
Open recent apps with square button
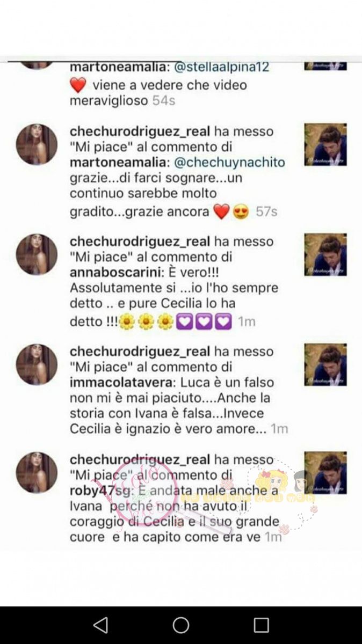(261, 625)
